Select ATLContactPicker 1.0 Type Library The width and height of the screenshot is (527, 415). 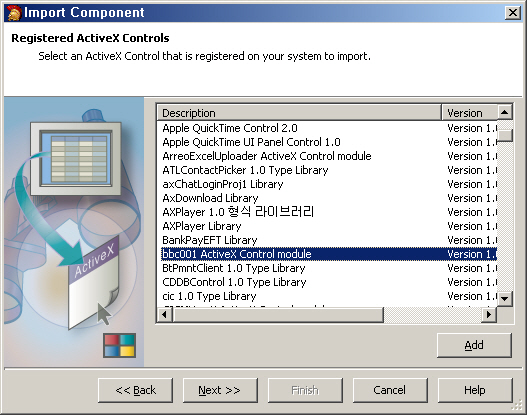point(329,170)
